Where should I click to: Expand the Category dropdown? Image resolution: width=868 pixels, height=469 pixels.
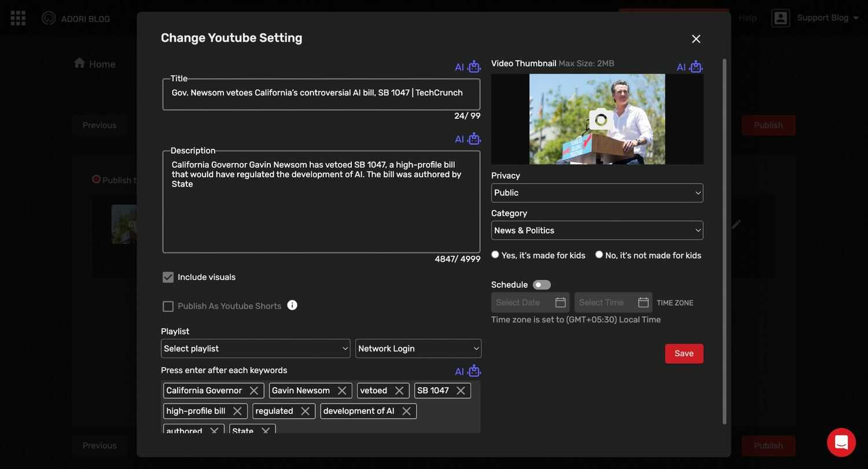(597, 230)
